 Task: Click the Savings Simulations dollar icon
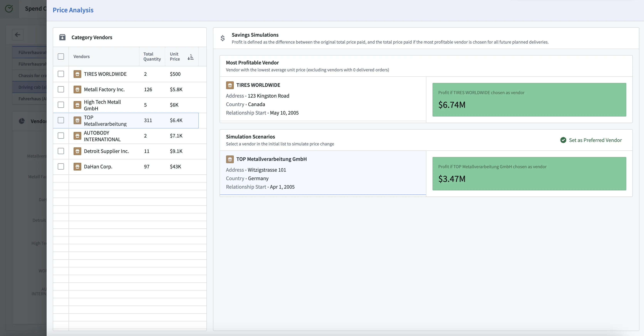tap(222, 38)
